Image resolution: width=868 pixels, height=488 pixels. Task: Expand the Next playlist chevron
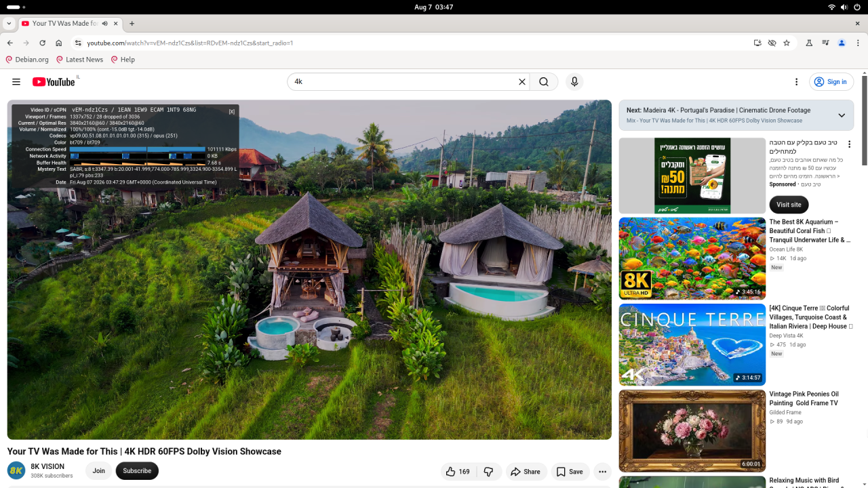pyautogui.click(x=842, y=115)
